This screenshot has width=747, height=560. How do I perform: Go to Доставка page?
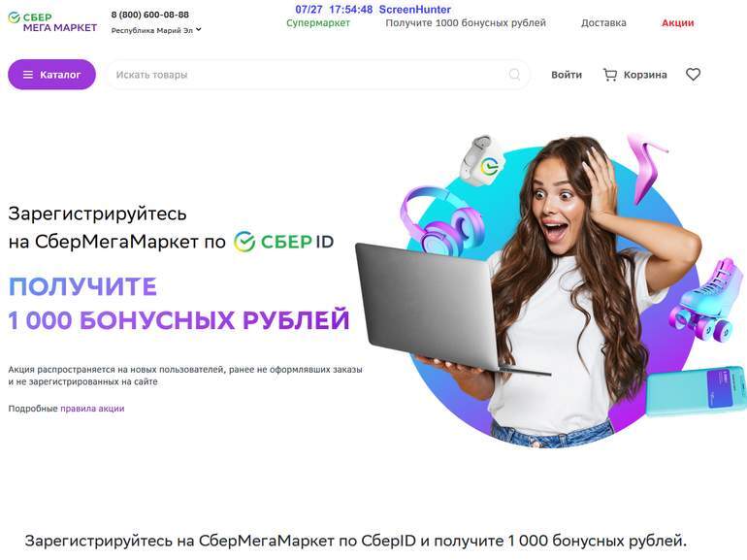tap(603, 23)
